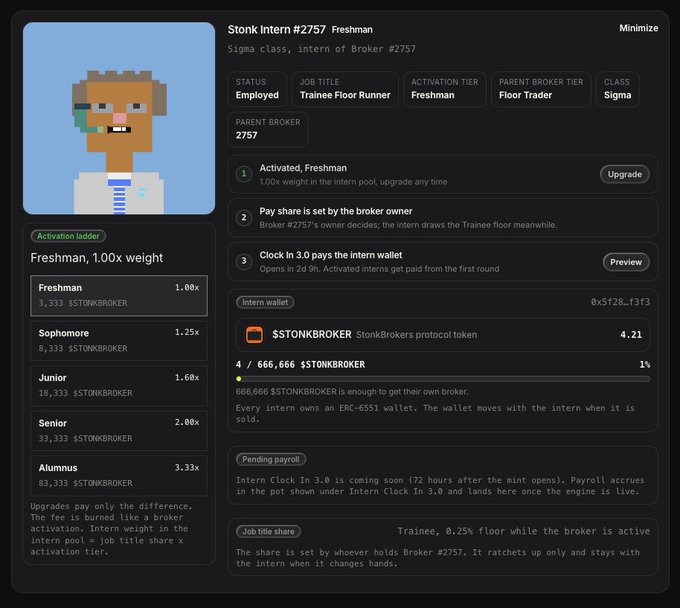
Task: Click 'Upgrades pay only the difference' note
Action: (111, 529)
